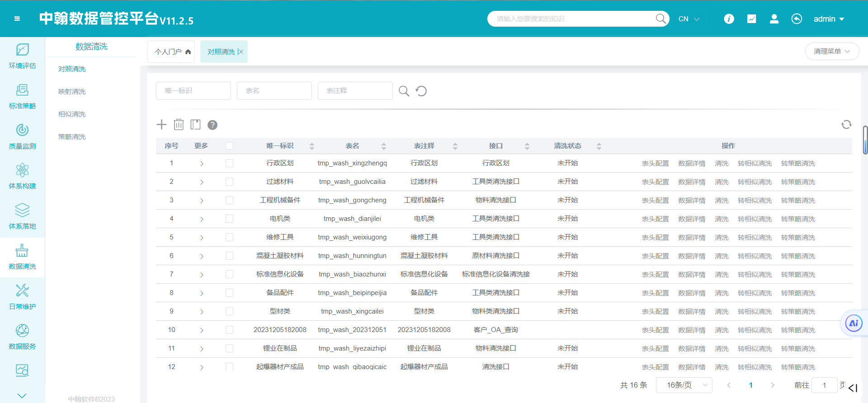Click the user profile icon in header
Viewport: 868px width, 403px height.
click(x=774, y=19)
